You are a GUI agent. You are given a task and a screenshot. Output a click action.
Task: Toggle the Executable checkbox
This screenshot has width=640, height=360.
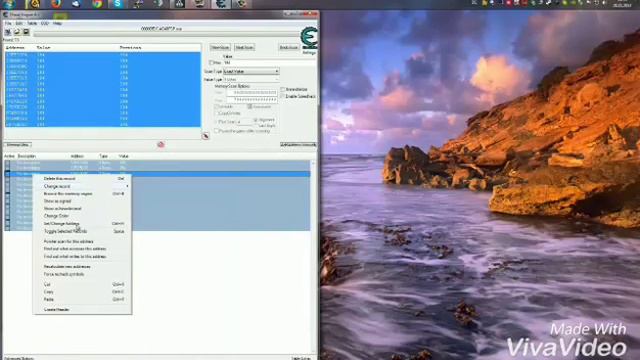tap(250, 107)
